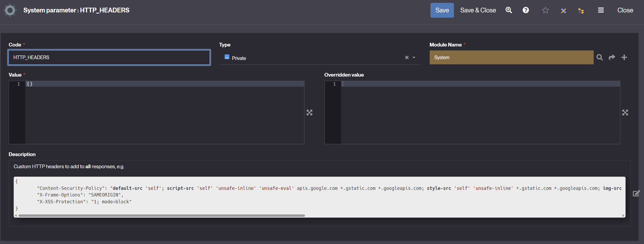644x244 pixels.
Task: Open the hamburger menu in header
Action: (601, 10)
